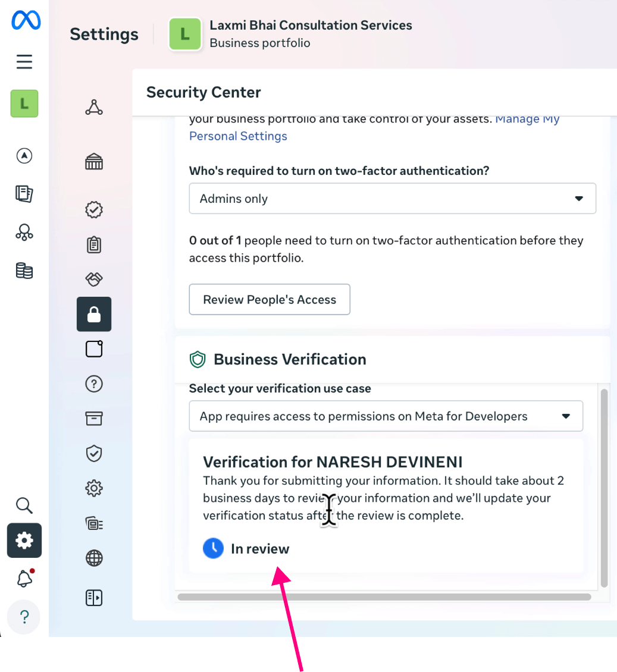This screenshot has height=672, width=617.
Task: Open the Settings gear in far-left rail
Action: 24,541
